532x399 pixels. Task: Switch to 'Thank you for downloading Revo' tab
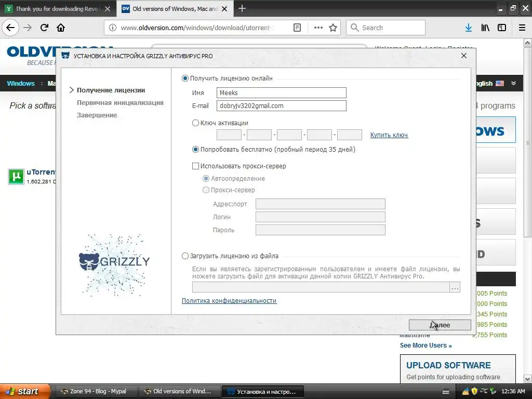click(x=57, y=9)
